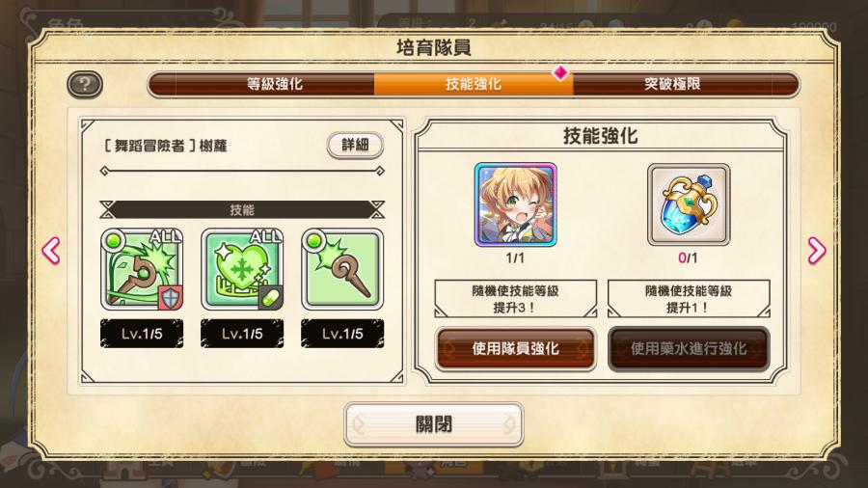Screen dimensions: 868x488
Task: Tap the Lv.1/5 label under third skill
Action: point(342,334)
